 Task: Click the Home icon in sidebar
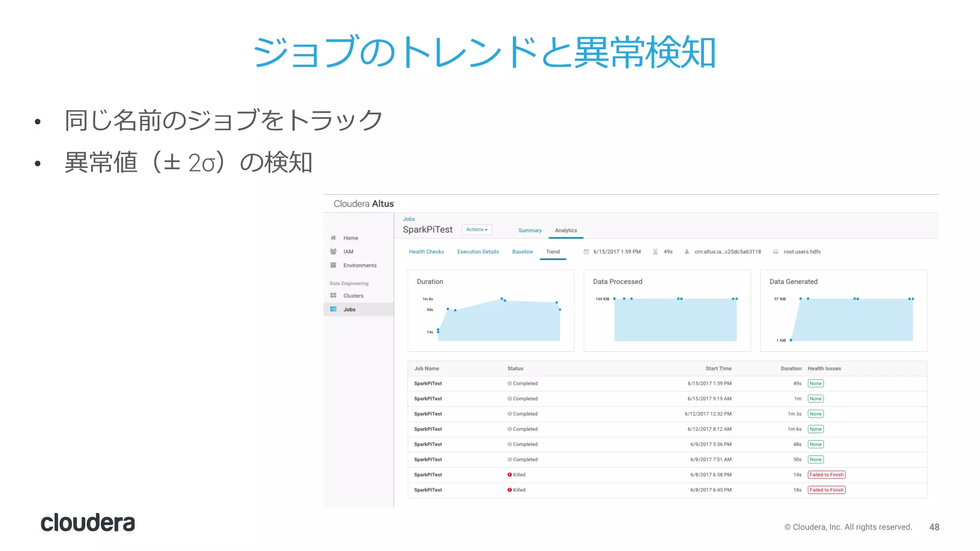[333, 238]
